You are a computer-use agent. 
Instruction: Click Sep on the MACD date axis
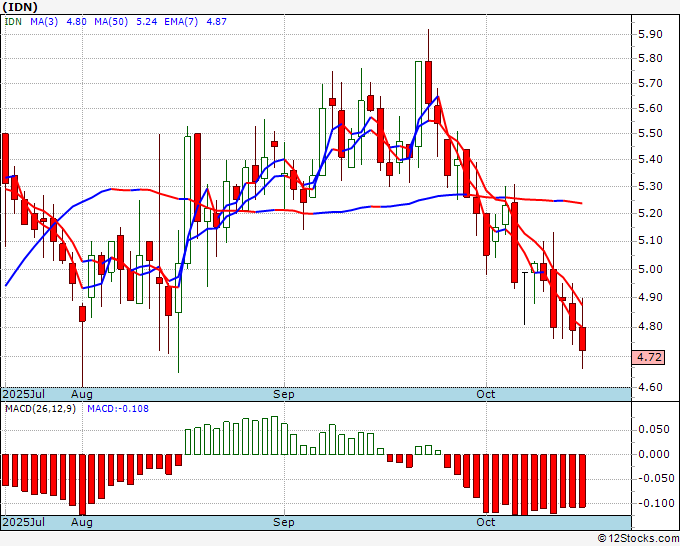[x=284, y=522]
